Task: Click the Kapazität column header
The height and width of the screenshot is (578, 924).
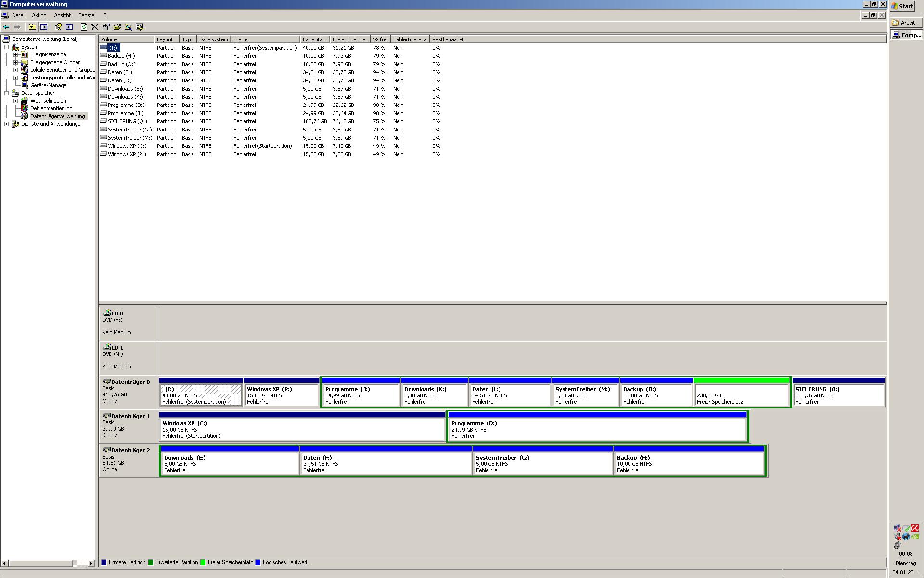Action: 314,39
